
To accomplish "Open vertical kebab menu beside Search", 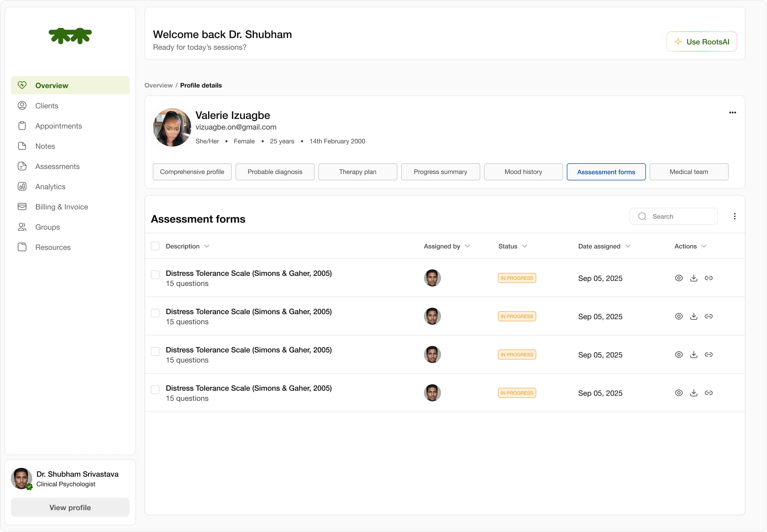I will (734, 216).
